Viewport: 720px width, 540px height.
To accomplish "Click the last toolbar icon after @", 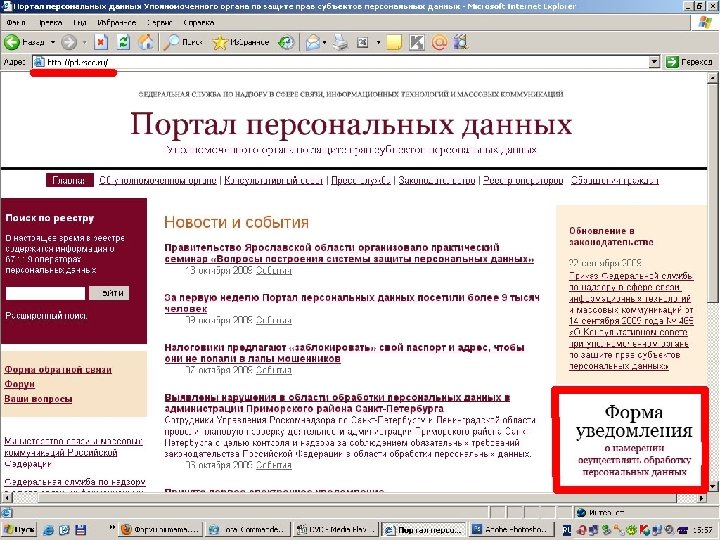I will [x=461, y=42].
